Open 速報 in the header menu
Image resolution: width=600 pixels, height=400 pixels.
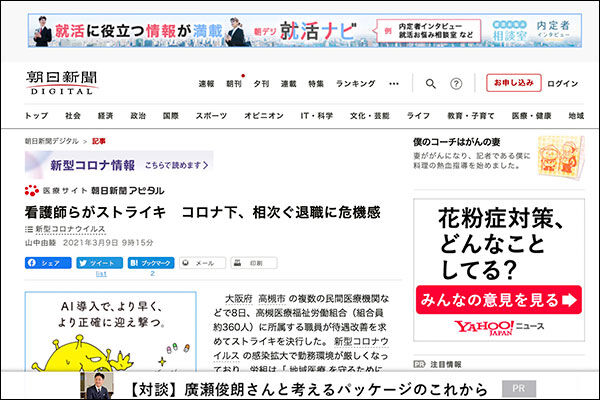(206, 83)
